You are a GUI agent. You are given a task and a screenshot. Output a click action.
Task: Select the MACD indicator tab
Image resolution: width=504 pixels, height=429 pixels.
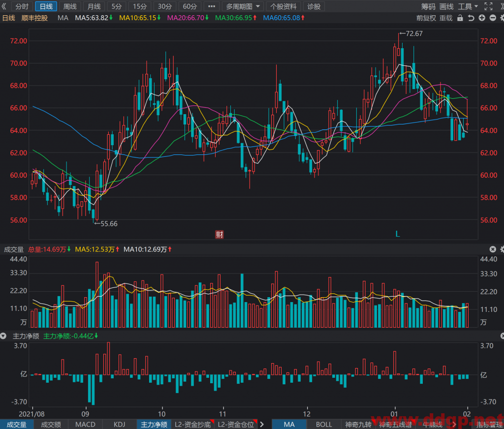click(85, 424)
